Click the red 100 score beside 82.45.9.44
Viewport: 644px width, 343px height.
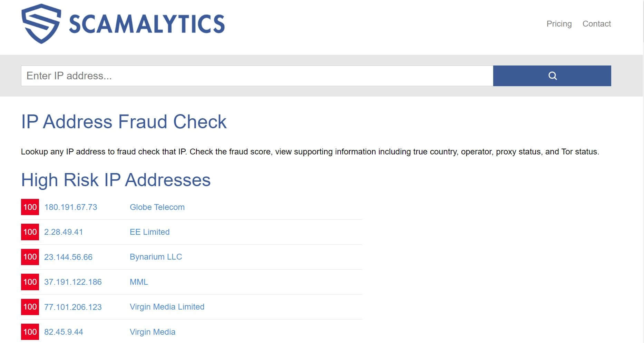[x=30, y=332]
